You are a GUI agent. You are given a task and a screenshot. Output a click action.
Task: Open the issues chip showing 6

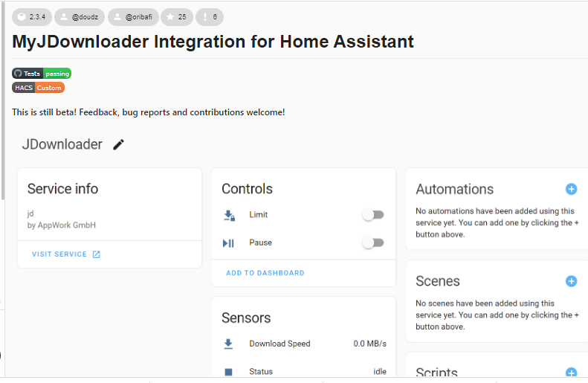point(210,17)
